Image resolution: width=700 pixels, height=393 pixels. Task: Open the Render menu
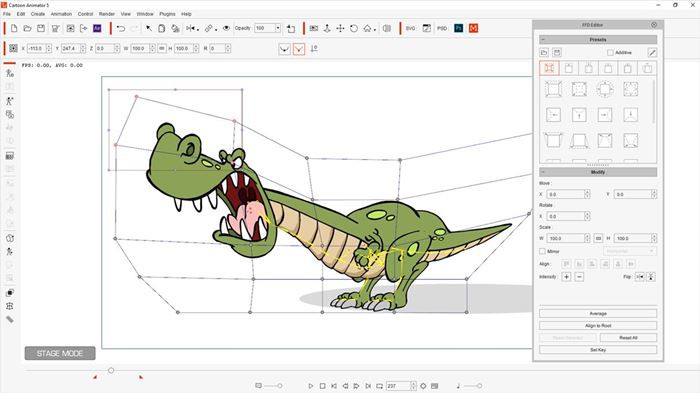[107, 14]
